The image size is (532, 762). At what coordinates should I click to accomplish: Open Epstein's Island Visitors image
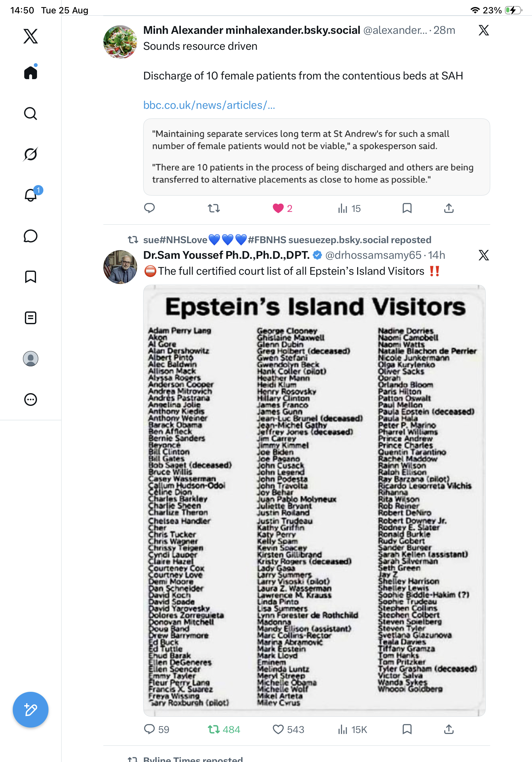click(314, 500)
